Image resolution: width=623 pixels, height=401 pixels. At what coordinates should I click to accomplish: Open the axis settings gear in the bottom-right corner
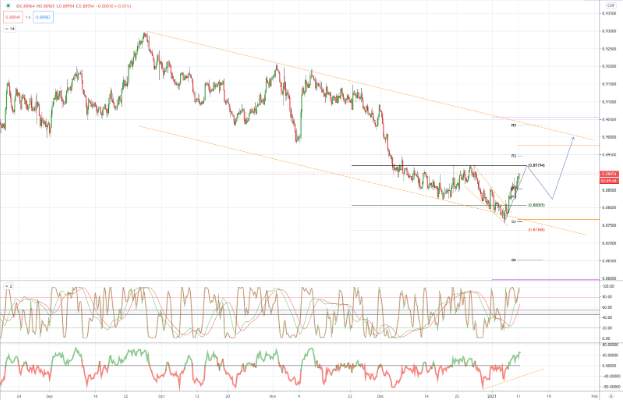pos(611,396)
